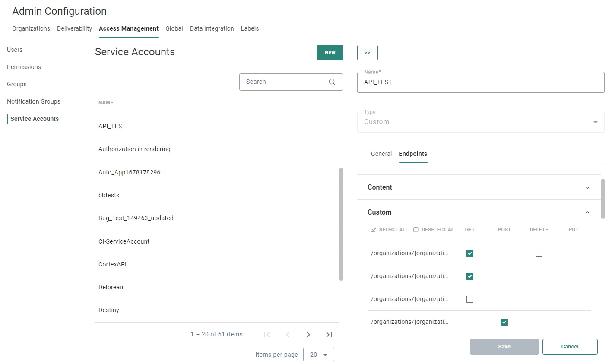Expand the Content endpoints section
Viewport: 609px width, 364px height.
click(587, 187)
